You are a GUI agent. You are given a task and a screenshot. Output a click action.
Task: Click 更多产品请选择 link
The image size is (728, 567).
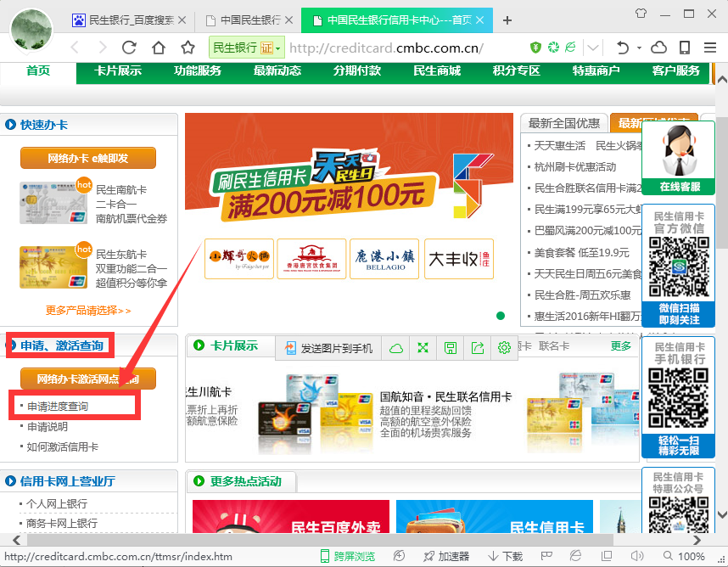[88, 310]
